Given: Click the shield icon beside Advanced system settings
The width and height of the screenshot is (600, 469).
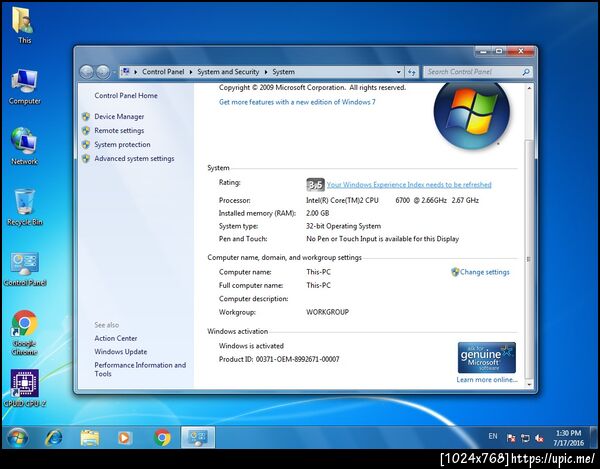Looking at the screenshot, I should [86, 158].
